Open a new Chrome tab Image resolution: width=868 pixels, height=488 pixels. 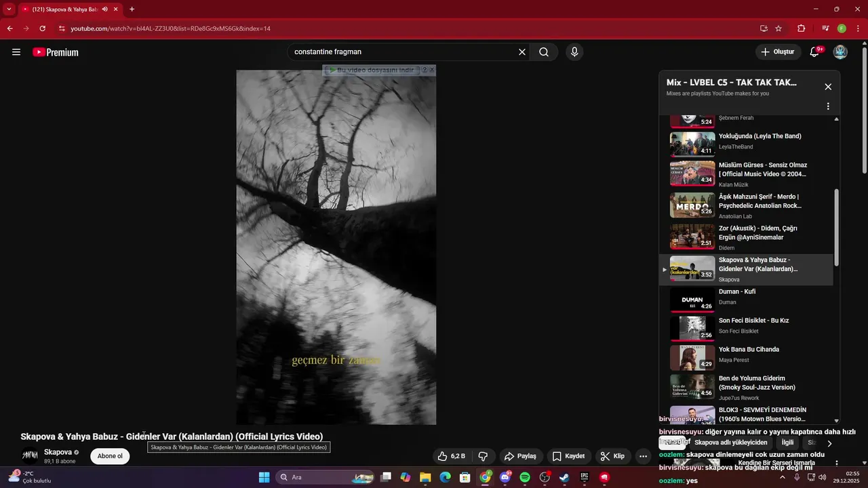pyautogui.click(x=132, y=9)
